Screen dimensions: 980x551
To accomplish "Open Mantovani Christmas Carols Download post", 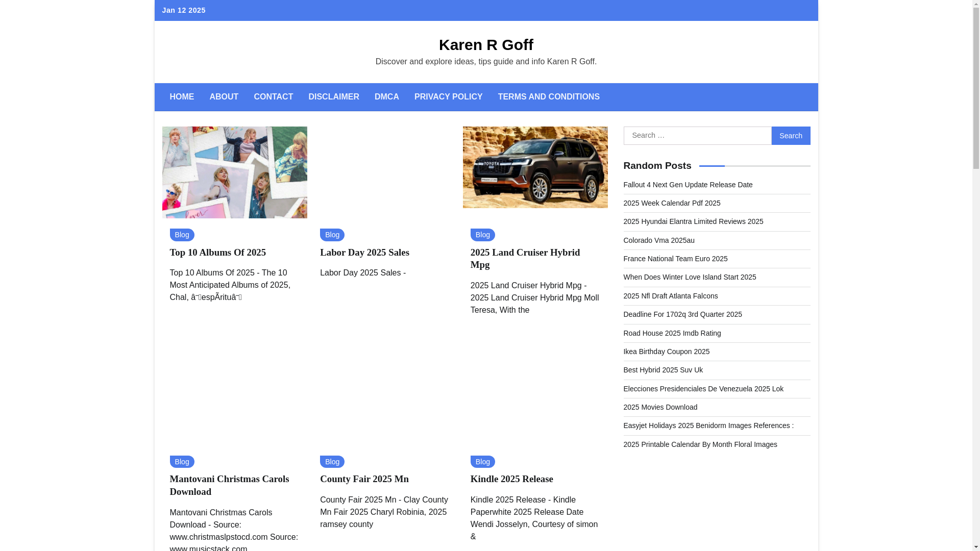I will (x=229, y=485).
